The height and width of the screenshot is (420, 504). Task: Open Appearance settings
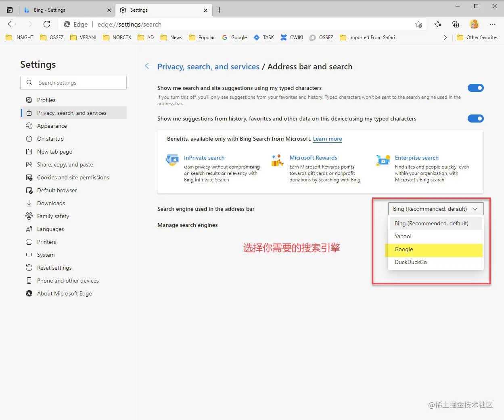coord(74,126)
